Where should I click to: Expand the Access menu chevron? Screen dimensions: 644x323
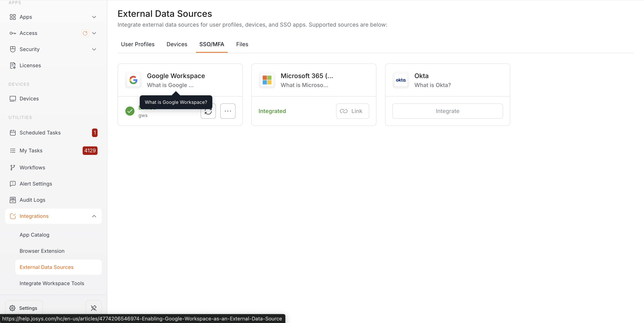[94, 33]
